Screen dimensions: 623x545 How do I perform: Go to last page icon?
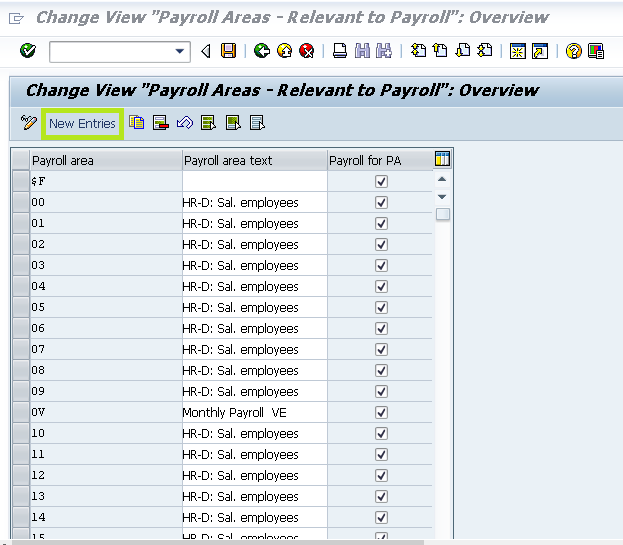coord(485,51)
